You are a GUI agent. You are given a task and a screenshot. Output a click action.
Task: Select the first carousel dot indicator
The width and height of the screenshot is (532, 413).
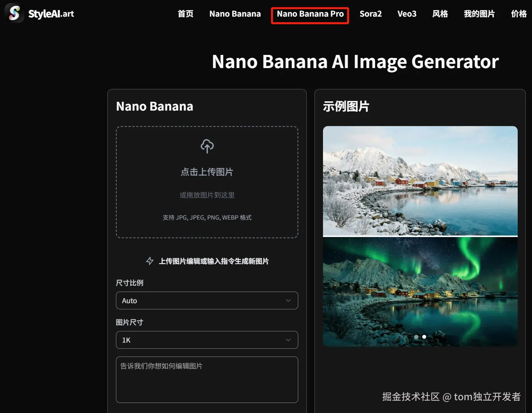(x=416, y=337)
